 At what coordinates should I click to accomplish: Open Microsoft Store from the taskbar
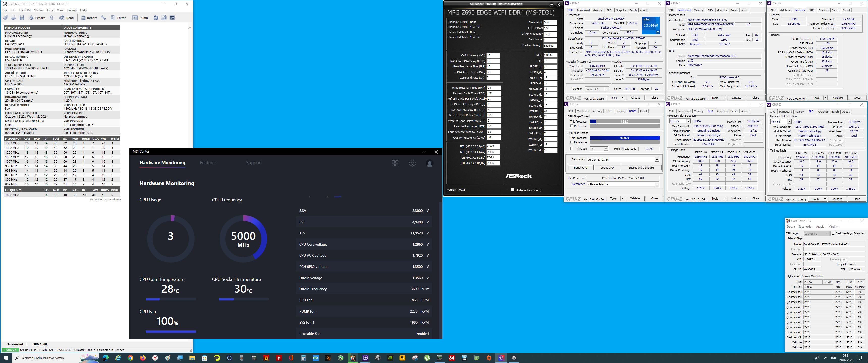(205, 358)
